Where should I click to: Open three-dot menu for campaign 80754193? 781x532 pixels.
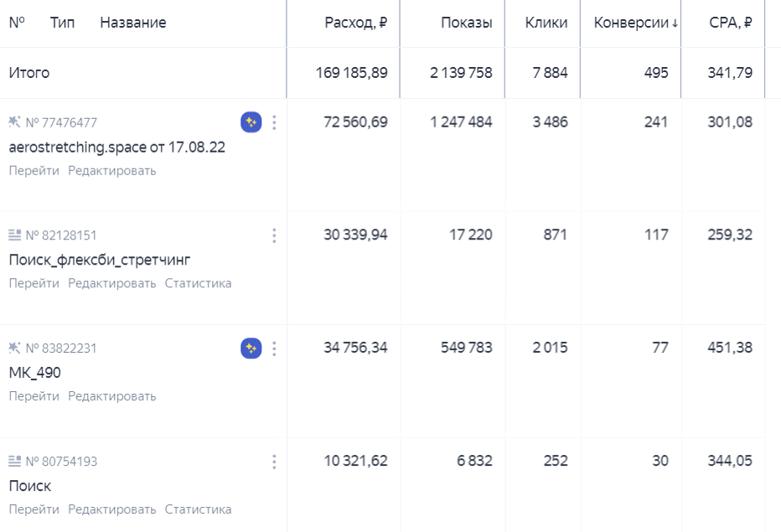274,462
